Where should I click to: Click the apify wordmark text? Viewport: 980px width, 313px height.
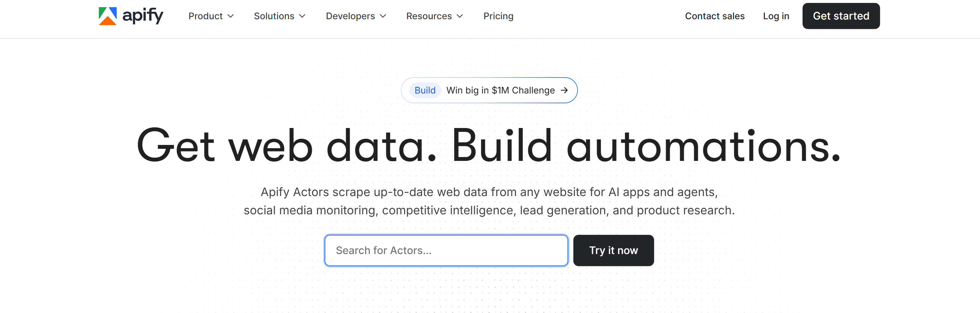[x=143, y=16]
